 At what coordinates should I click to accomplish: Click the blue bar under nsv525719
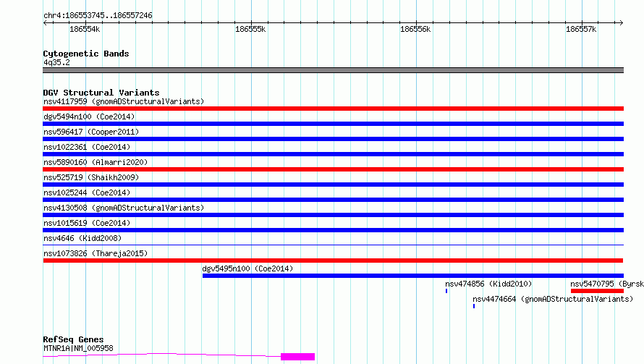333,185
